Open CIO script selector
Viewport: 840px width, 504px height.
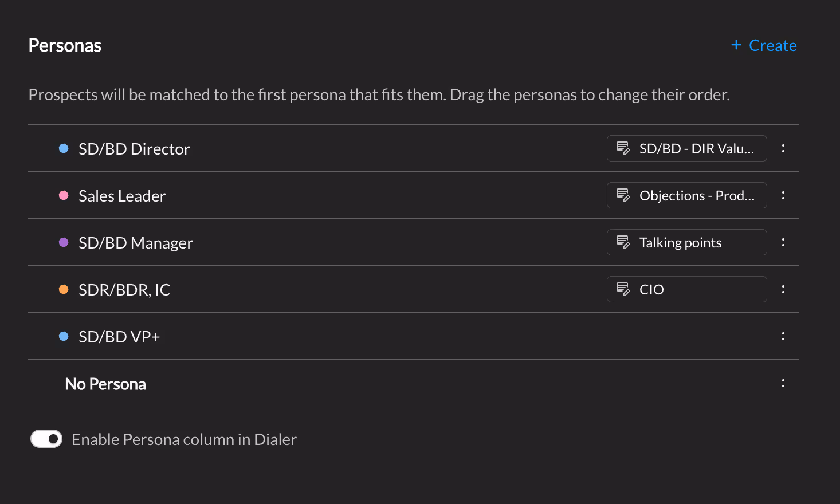click(x=686, y=289)
